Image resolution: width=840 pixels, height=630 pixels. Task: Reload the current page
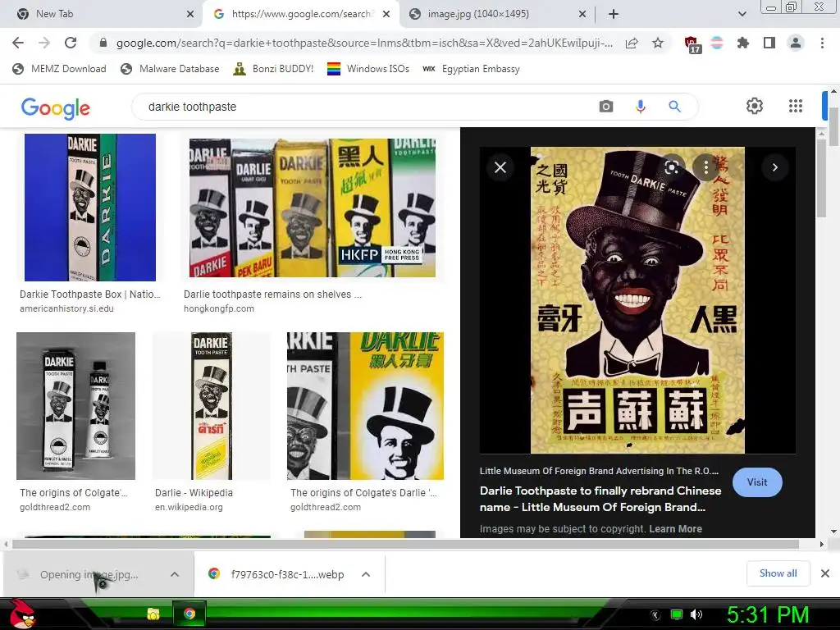point(71,43)
